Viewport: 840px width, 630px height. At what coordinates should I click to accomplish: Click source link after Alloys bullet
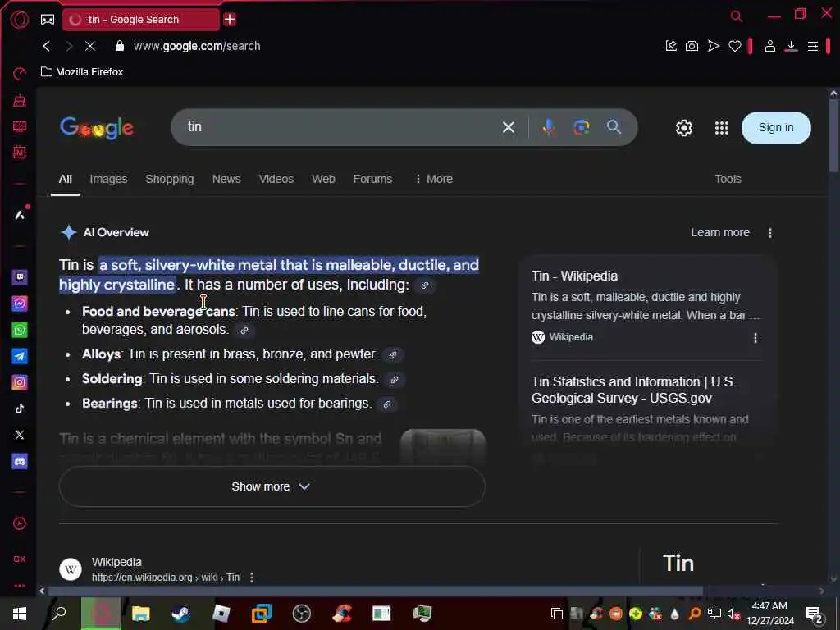tap(393, 355)
